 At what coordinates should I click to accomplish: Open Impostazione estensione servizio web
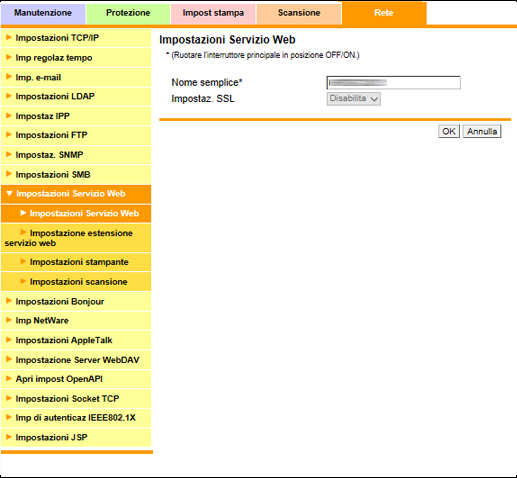pos(76,238)
